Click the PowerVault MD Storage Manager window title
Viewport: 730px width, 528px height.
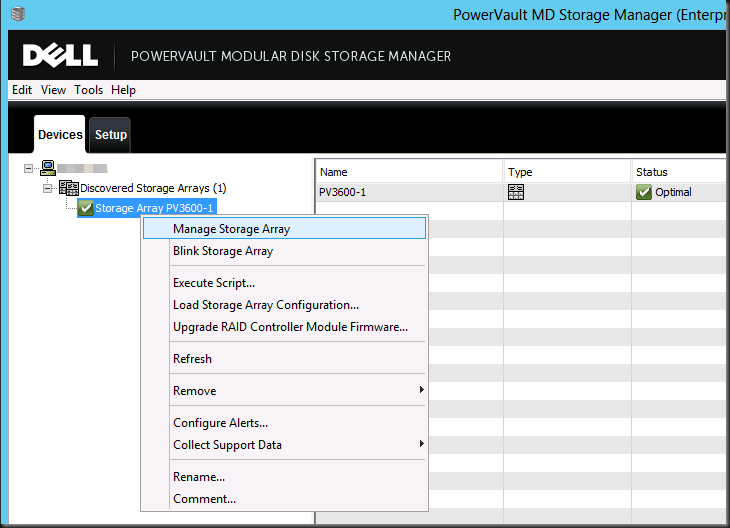point(590,15)
